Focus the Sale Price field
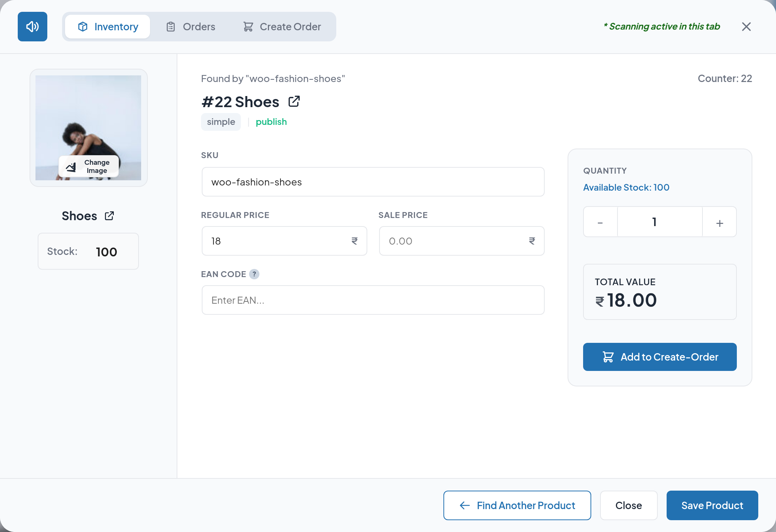This screenshot has width=776, height=532. [462, 241]
